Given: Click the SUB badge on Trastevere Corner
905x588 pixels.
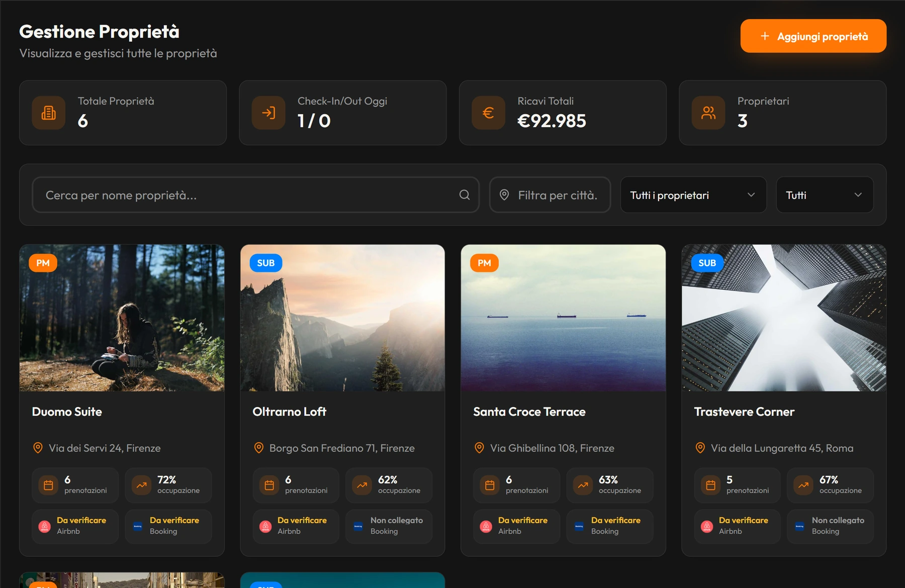Looking at the screenshot, I should 707,263.
